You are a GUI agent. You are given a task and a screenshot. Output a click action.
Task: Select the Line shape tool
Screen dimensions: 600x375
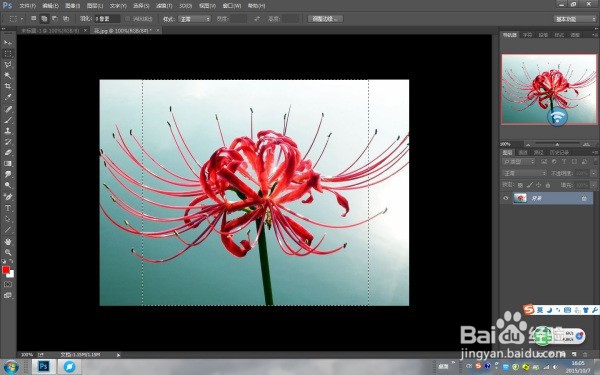point(8,230)
